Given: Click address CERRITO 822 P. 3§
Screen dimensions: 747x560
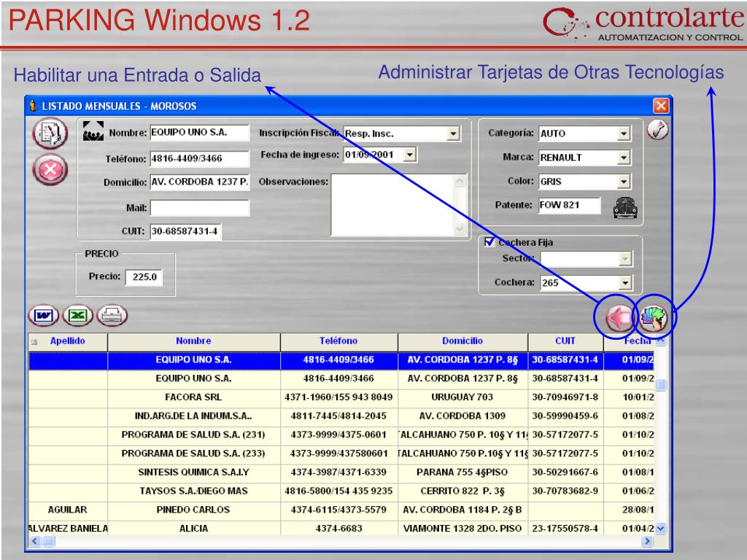Looking at the screenshot, I should [462, 491].
